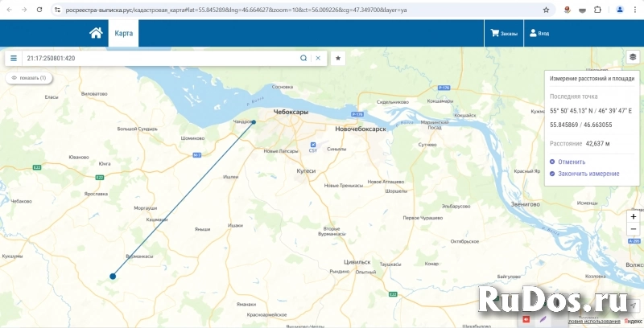Open the Вход login link

(x=539, y=33)
